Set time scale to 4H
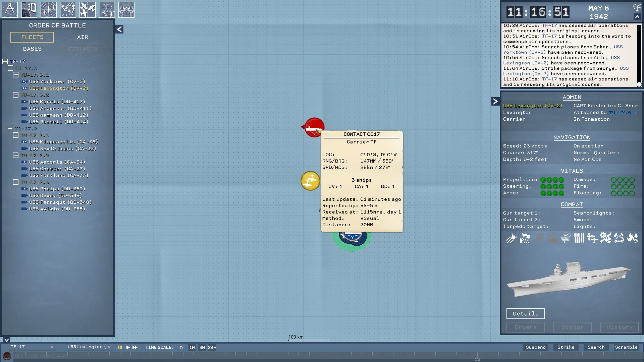Screen dimensions: 644x362 point(202,348)
